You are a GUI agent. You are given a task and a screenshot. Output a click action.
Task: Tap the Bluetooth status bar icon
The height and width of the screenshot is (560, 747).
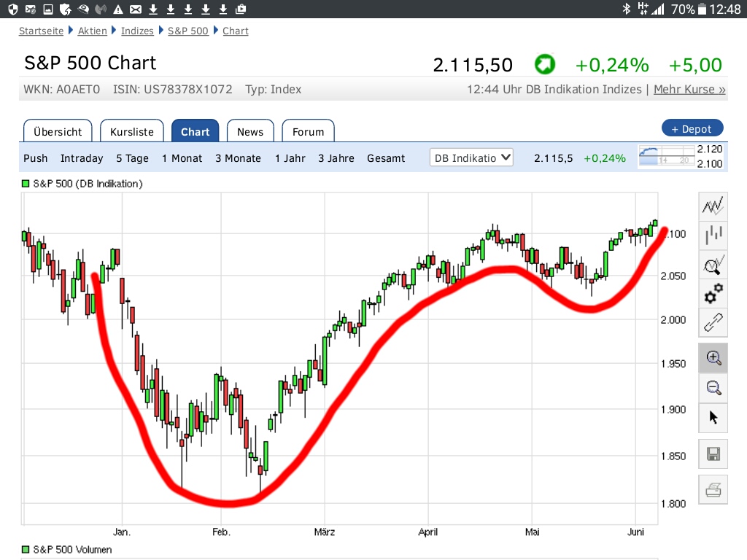pos(626,9)
